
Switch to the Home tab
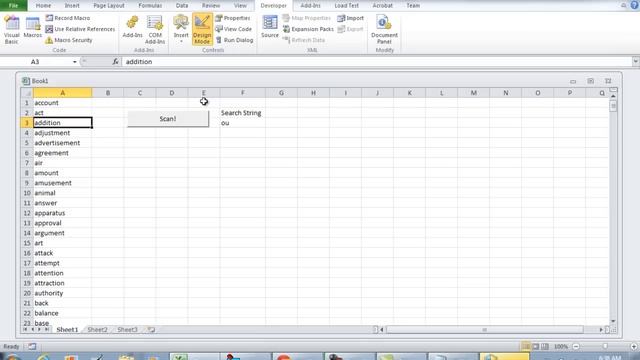point(43,5)
